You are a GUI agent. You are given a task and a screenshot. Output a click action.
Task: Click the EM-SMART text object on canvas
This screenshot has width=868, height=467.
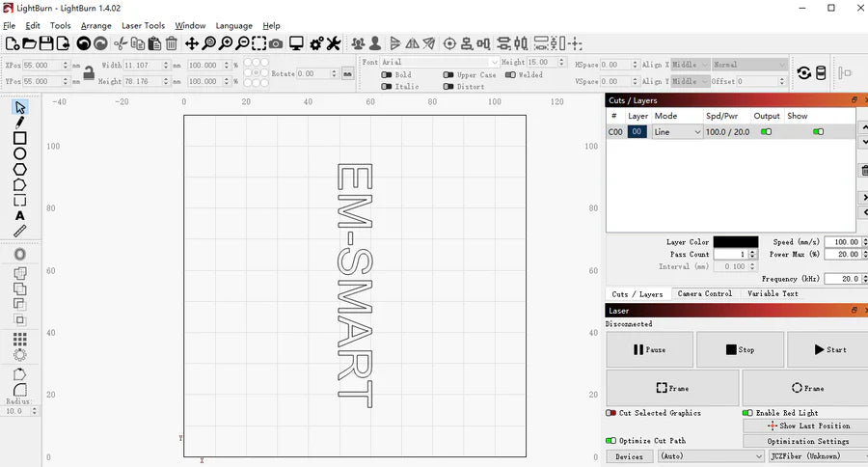355,286
